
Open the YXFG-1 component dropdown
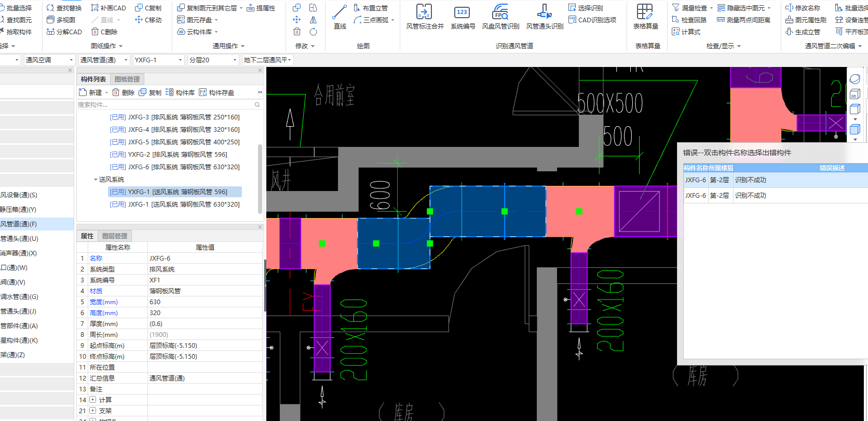(180, 60)
